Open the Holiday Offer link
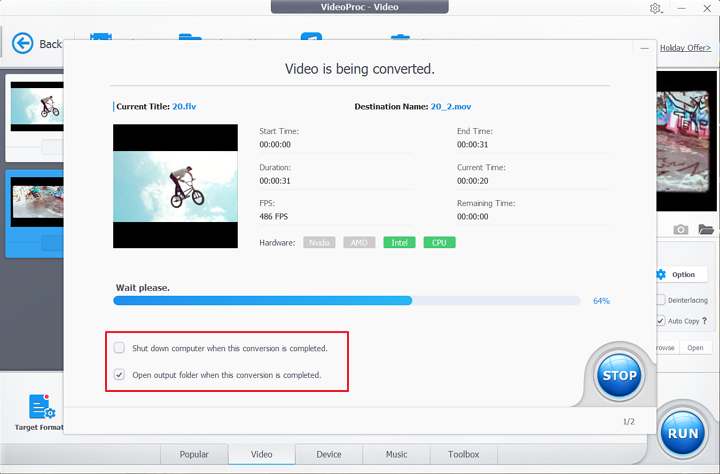720x474 pixels. click(x=685, y=48)
